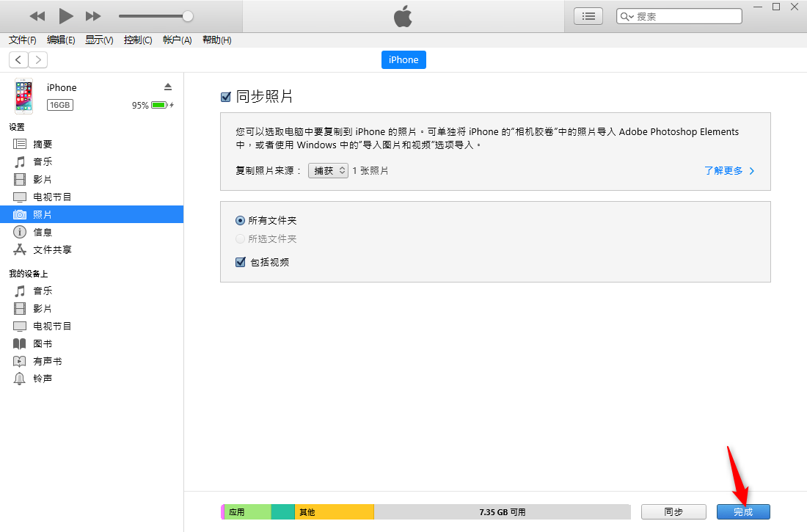Screen dimensions: 807x532
Task: Open the 文件(F) menu
Action: pyautogui.click(x=23, y=40)
